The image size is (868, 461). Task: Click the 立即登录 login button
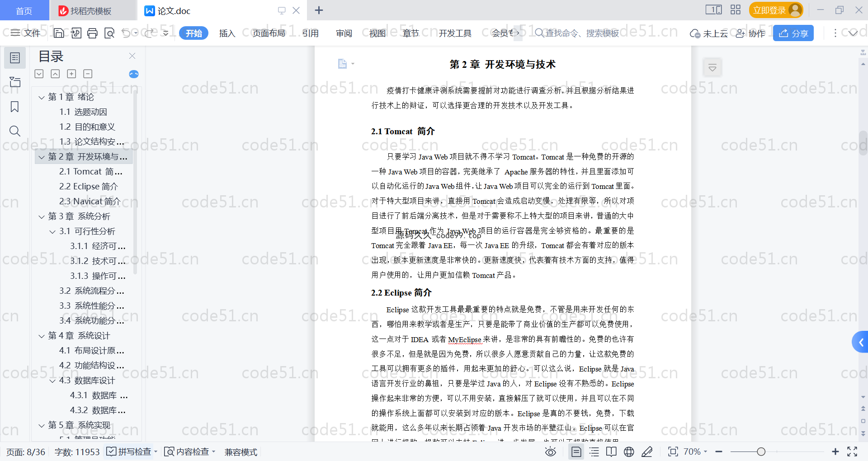coord(776,10)
